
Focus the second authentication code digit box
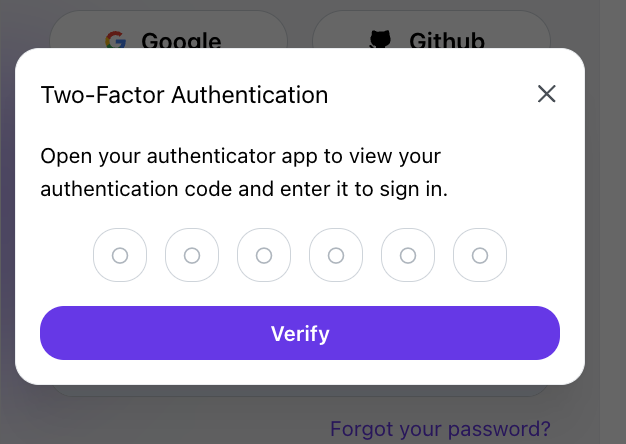(x=192, y=255)
